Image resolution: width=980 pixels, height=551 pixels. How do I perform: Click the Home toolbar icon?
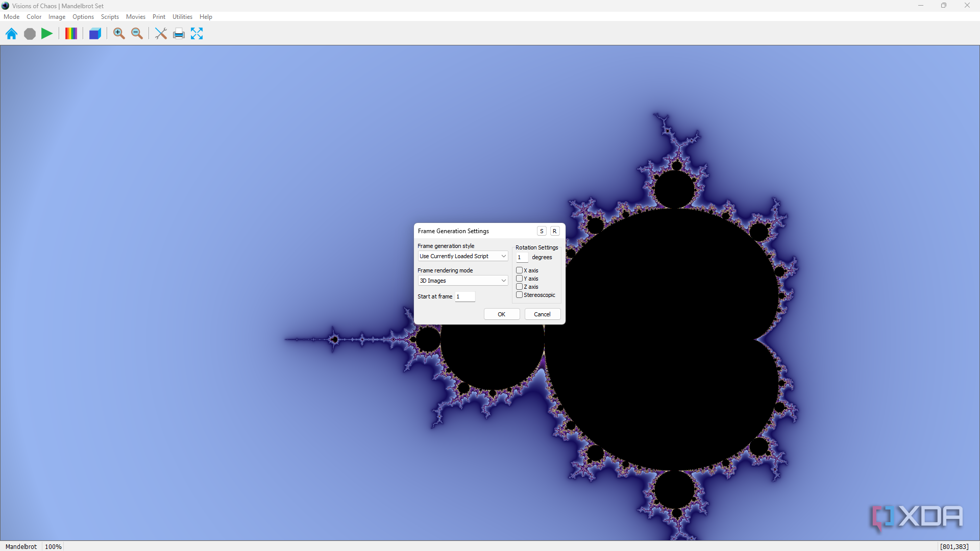(x=11, y=34)
